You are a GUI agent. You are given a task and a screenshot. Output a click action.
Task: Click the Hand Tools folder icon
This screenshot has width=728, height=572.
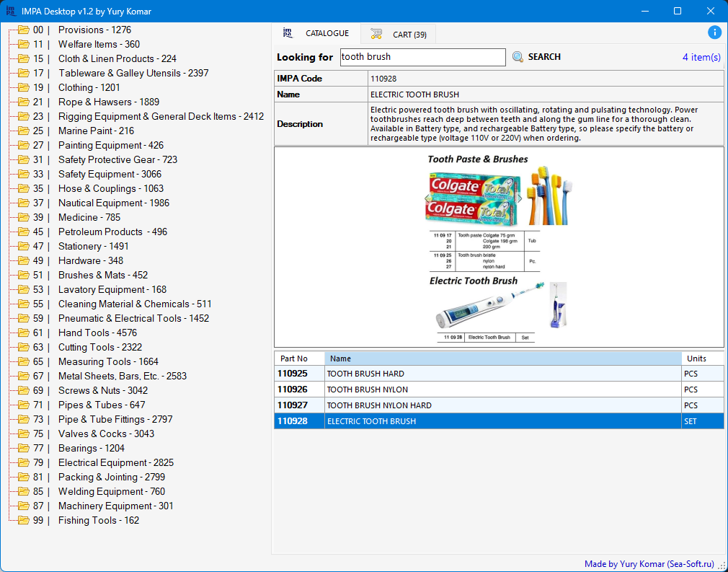(23, 333)
